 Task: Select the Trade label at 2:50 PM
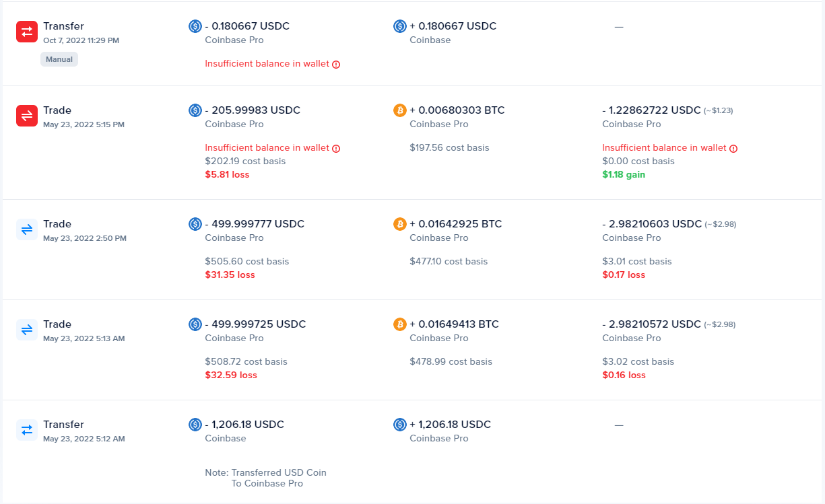57,224
